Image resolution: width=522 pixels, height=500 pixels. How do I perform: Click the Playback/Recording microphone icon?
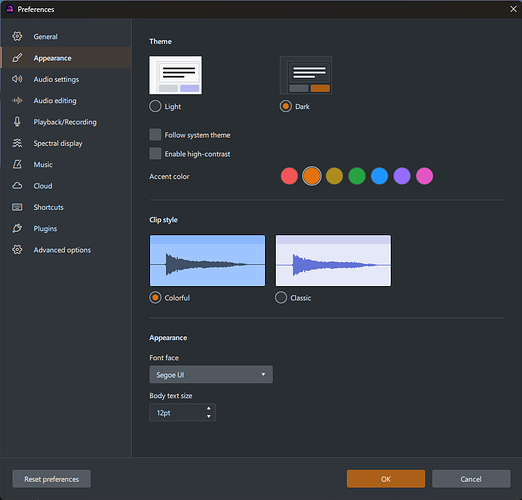point(17,122)
